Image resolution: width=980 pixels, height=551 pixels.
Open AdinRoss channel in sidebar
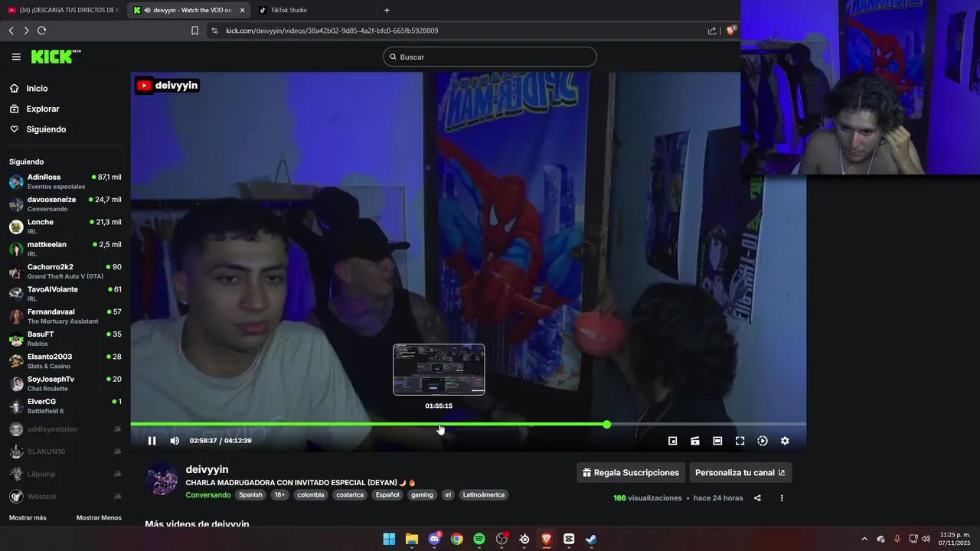(65, 181)
